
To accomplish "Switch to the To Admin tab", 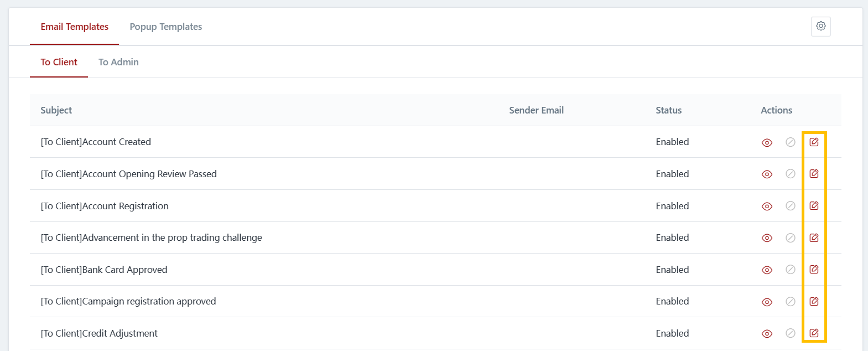I will click(118, 62).
